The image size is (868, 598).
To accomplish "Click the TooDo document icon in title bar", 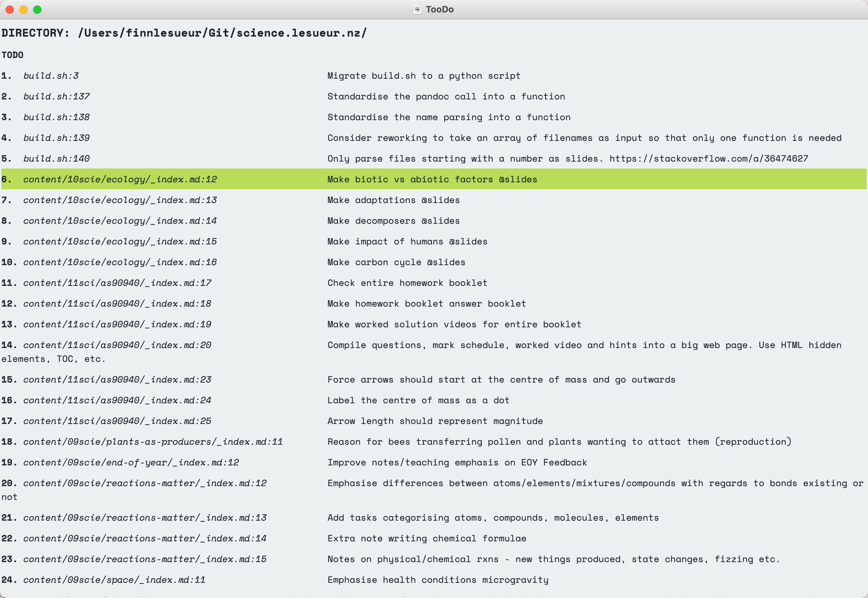I will click(x=417, y=9).
